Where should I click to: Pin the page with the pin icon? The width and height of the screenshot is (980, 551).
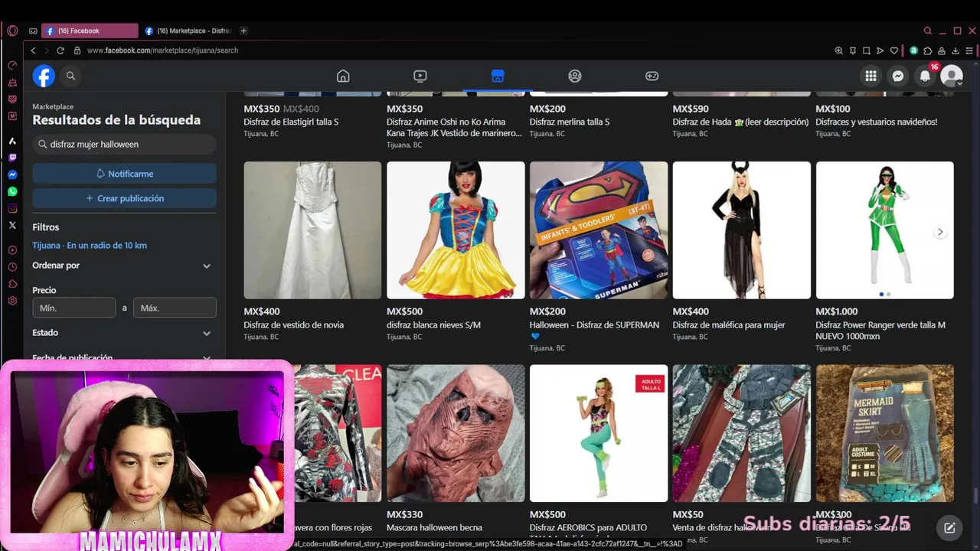click(x=852, y=51)
